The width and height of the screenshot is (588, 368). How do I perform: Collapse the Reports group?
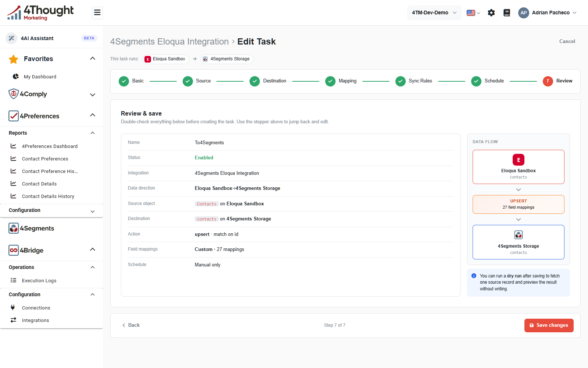point(93,133)
